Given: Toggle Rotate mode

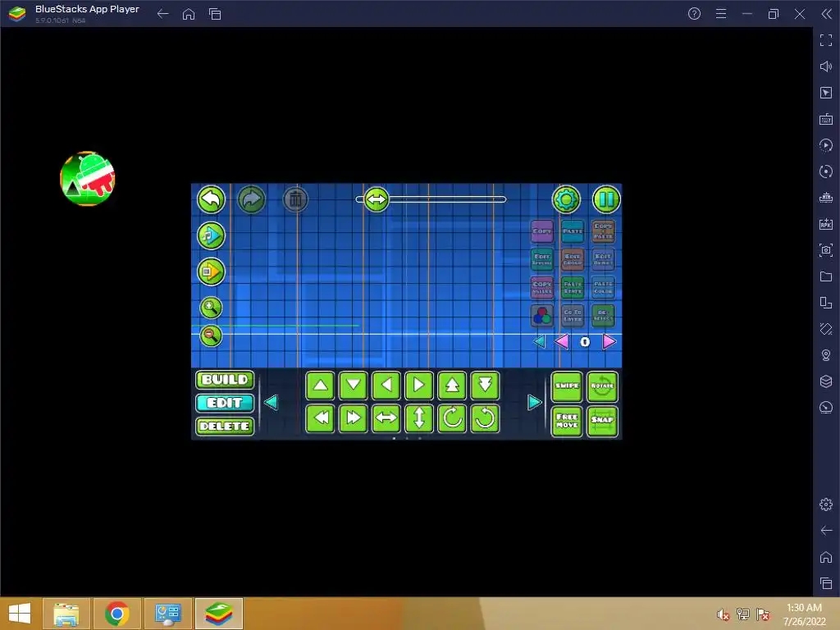Looking at the screenshot, I should 602,386.
